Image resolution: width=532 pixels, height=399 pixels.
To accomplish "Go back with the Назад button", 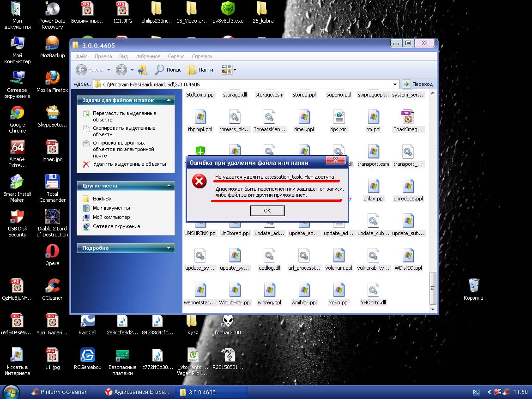I will [x=89, y=70].
